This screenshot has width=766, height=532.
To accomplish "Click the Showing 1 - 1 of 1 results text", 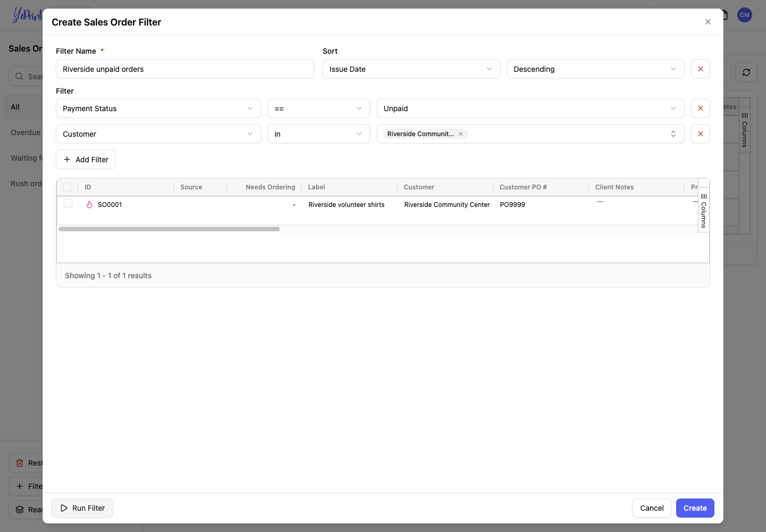I will coord(108,276).
